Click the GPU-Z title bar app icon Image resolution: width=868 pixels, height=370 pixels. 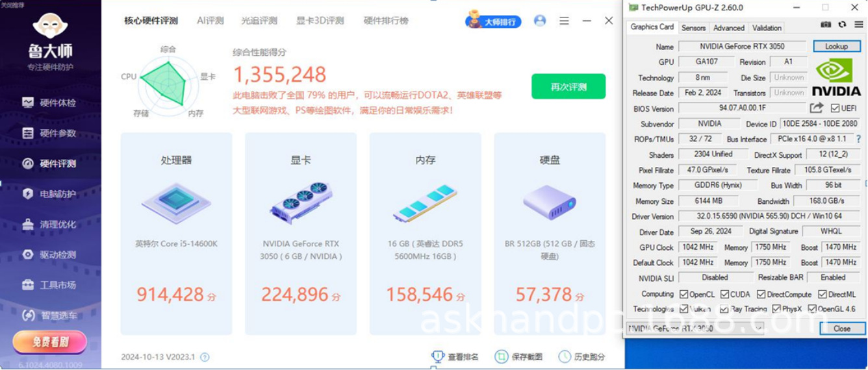coord(633,7)
